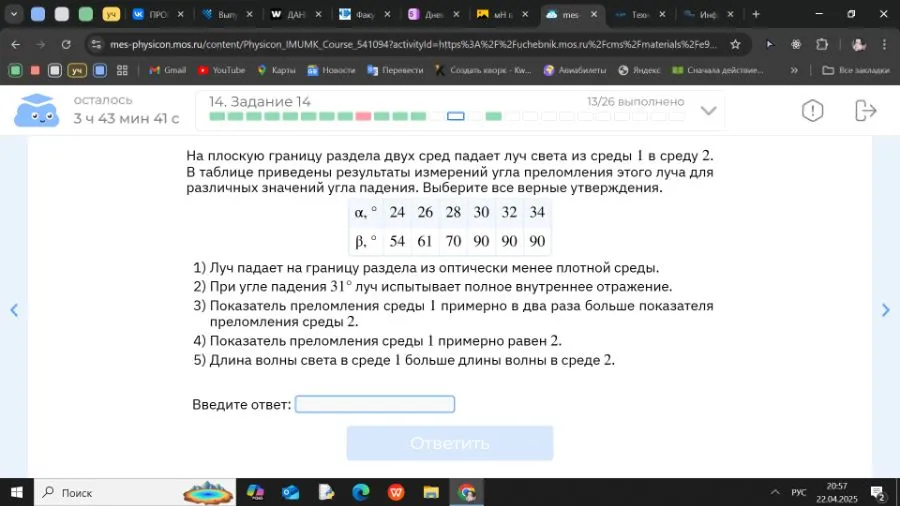The image size is (900, 506).
Task: Open the 'Карты' bookmark
Action: pos(276,70)
